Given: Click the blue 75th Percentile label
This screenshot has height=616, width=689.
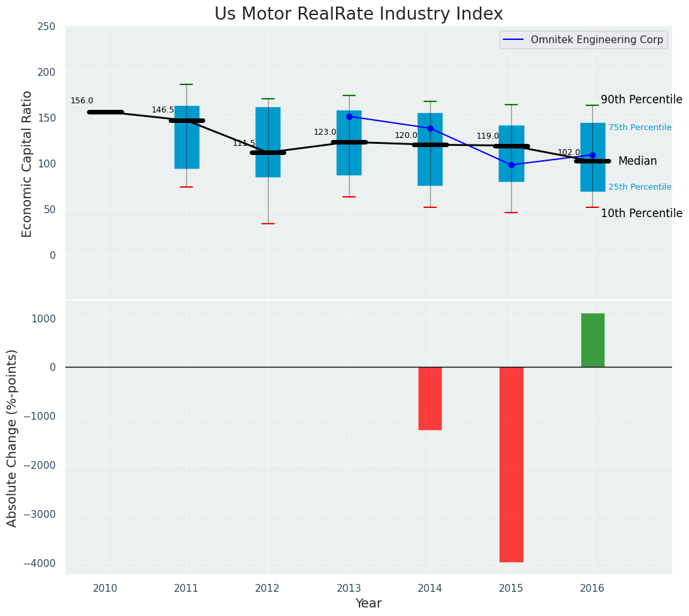Looking at the screenshot, I should [x=639, y=128].
